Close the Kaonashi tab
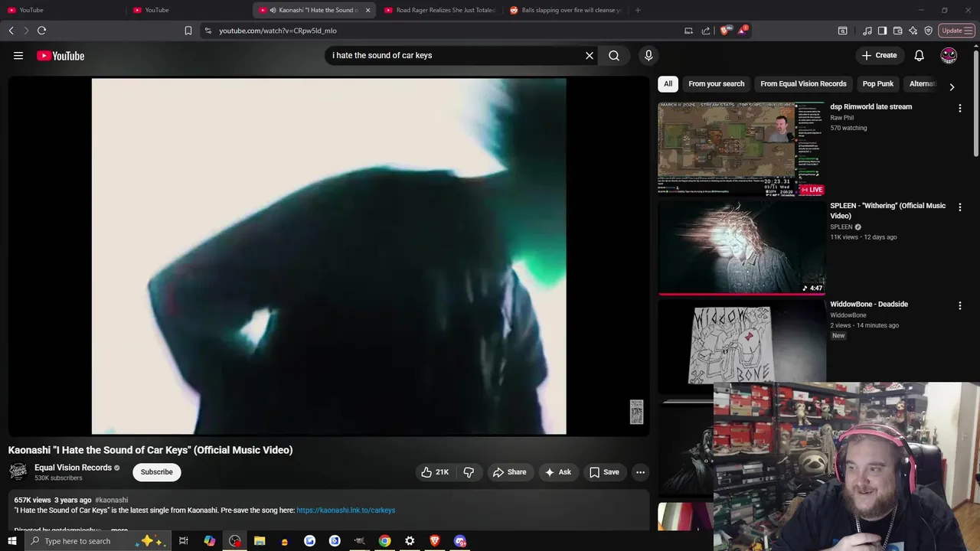Image resolution: width=980 pixels, height=551 pixels. coord(367,10)
